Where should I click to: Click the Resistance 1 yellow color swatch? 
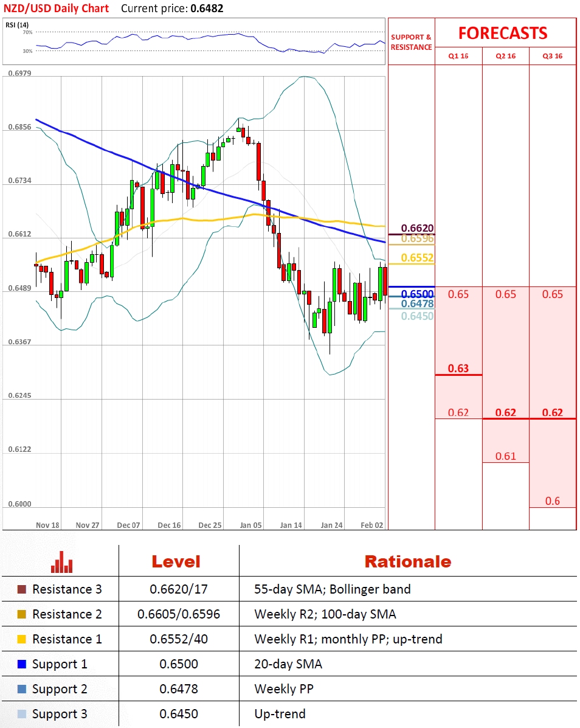(21, 639)
